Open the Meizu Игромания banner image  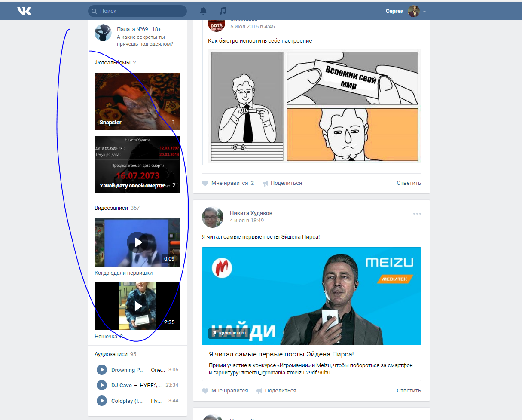click(311, 296)
